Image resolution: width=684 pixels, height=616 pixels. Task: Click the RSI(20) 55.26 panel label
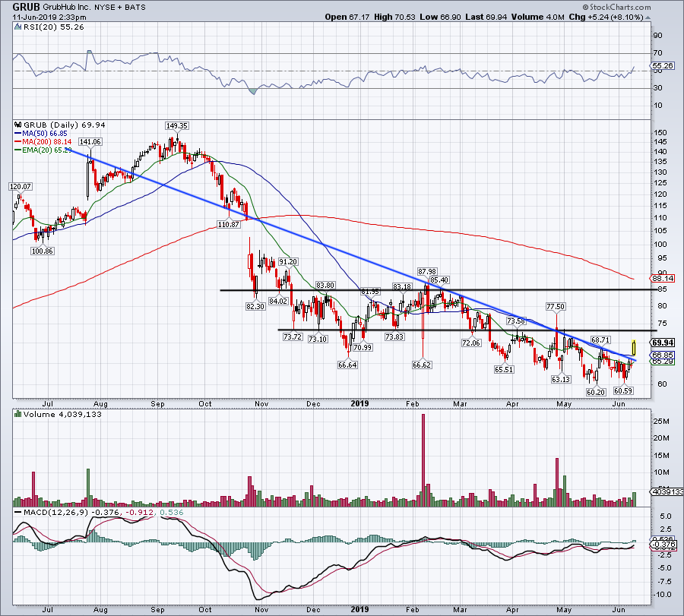point(54,27)
